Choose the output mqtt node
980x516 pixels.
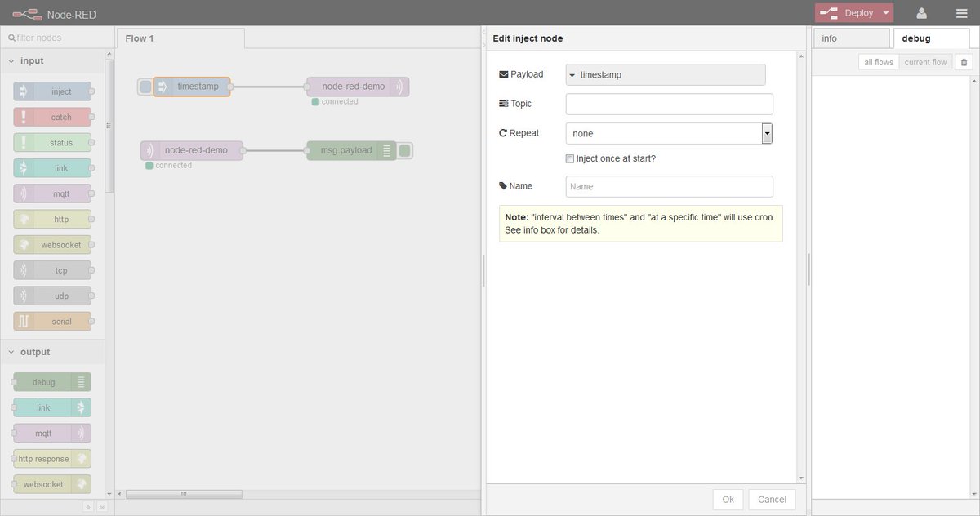click(52, 434)
